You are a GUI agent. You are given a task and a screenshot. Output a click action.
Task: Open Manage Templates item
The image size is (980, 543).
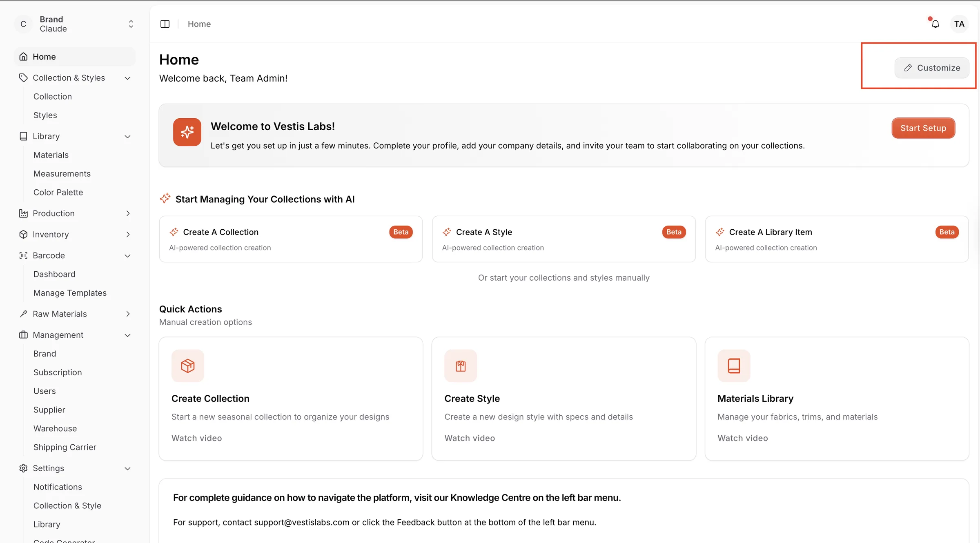[x=70, y=293]
